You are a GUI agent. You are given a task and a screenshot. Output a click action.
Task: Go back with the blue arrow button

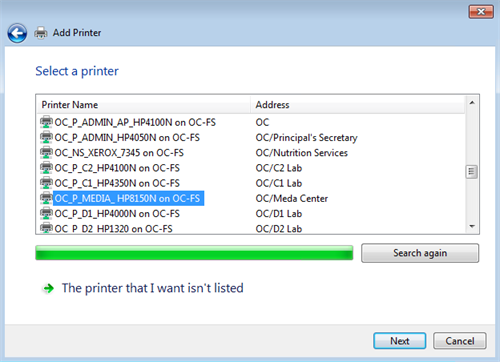[17, 33]
